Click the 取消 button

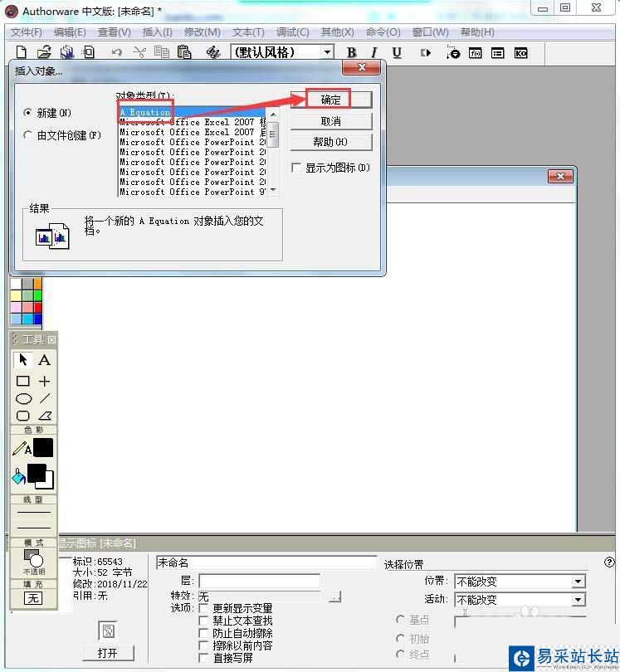pos(330,121)
